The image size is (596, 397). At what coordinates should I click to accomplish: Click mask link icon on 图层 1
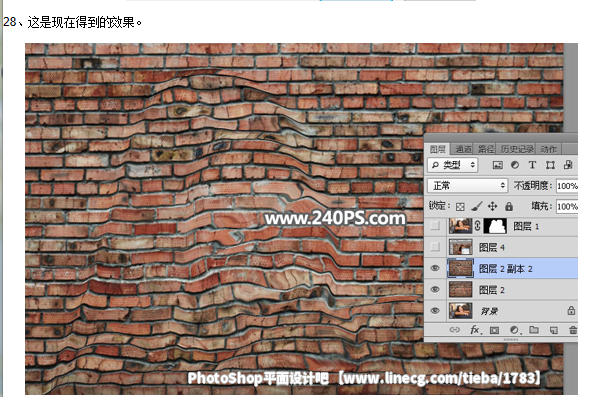478,226
